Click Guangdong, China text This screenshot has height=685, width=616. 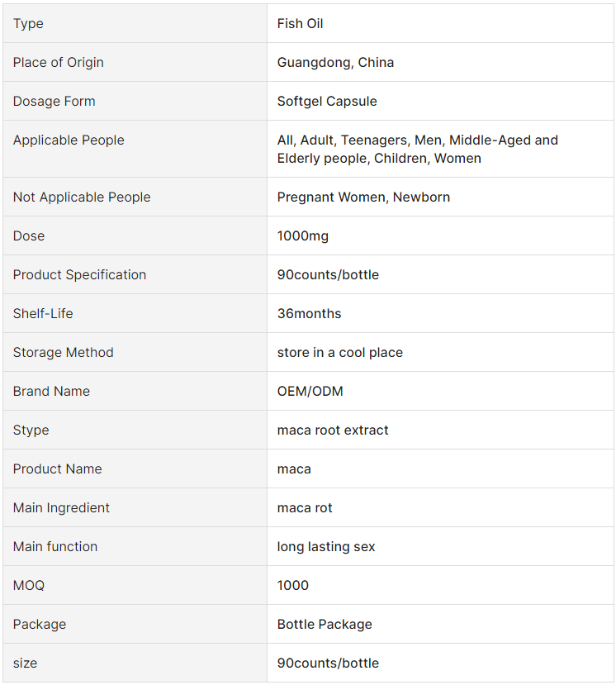[x=335, y=63]
